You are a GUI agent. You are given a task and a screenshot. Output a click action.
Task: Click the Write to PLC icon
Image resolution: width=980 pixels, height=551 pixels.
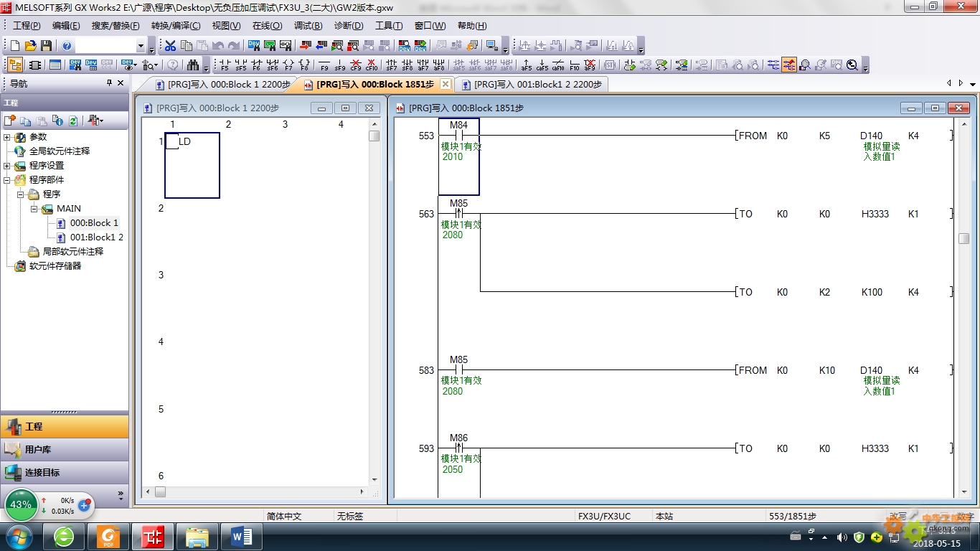coord(304,46)
